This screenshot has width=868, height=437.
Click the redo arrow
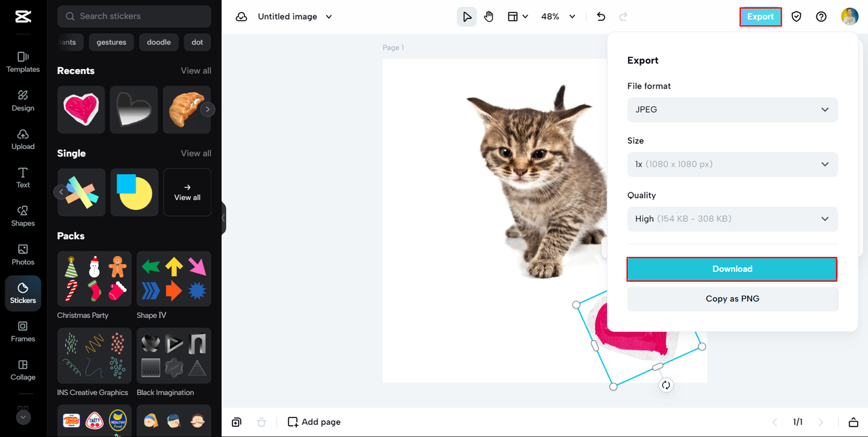click(623, 17)
